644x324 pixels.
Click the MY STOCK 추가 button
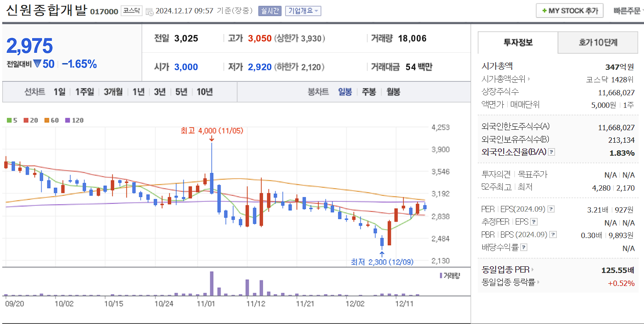pyautogui.click(x=569, y=10)
